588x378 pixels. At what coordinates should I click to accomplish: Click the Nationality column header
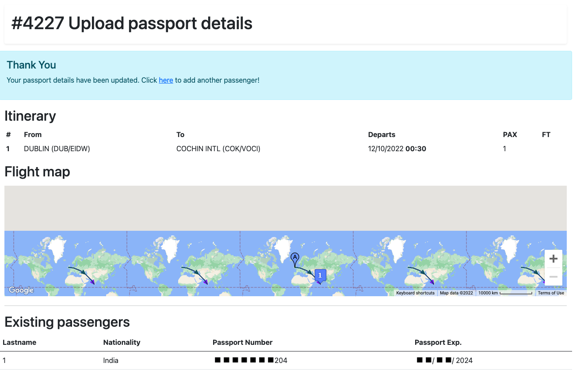[122, 342]
